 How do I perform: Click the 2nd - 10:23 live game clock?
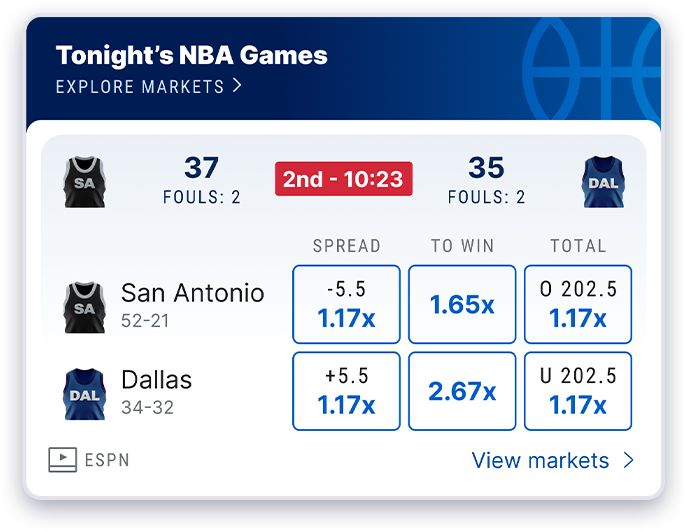pos(344,179)
